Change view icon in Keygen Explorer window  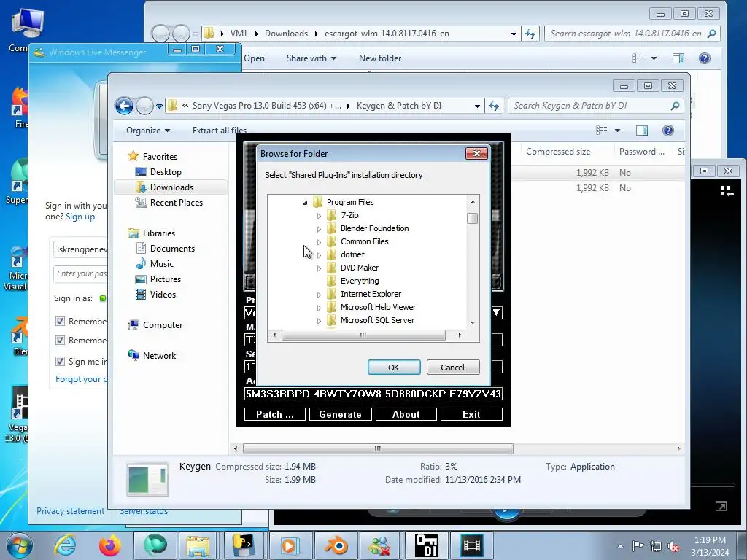point(602,131)
